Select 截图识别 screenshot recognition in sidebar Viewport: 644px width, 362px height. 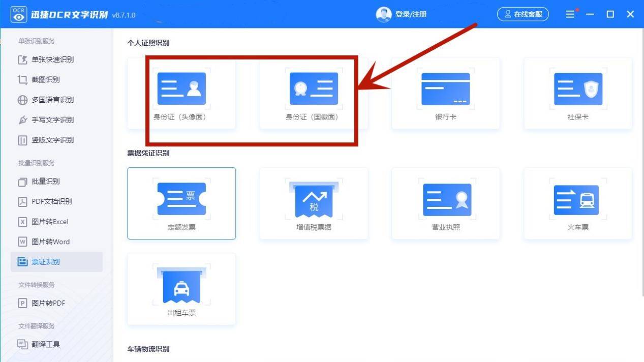46,79
